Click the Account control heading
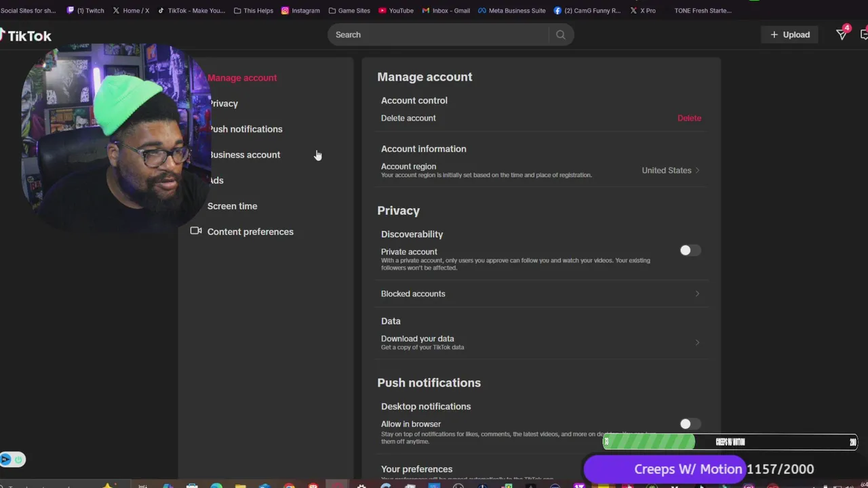 pyautogui.click(x=414, y=100)
